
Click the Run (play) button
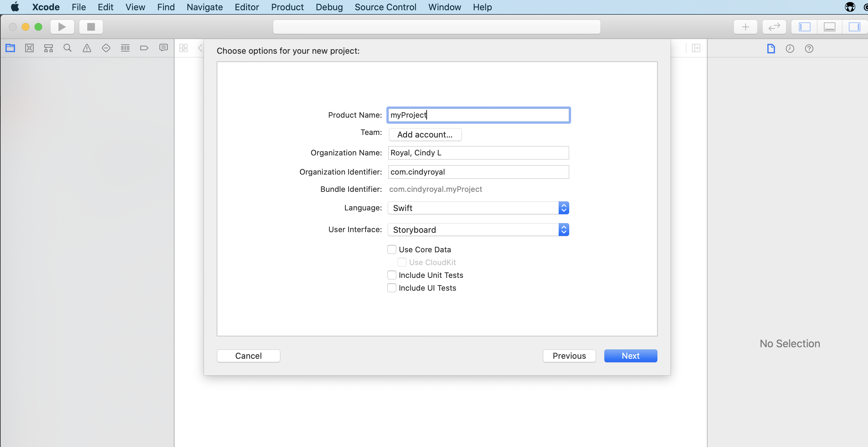pyautogui.click(x=62, y=27)
